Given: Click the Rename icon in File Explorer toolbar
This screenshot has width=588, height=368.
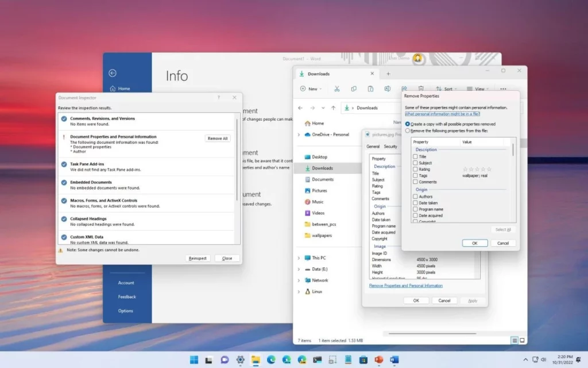Looking at the screenshot, I should [388, 89].
